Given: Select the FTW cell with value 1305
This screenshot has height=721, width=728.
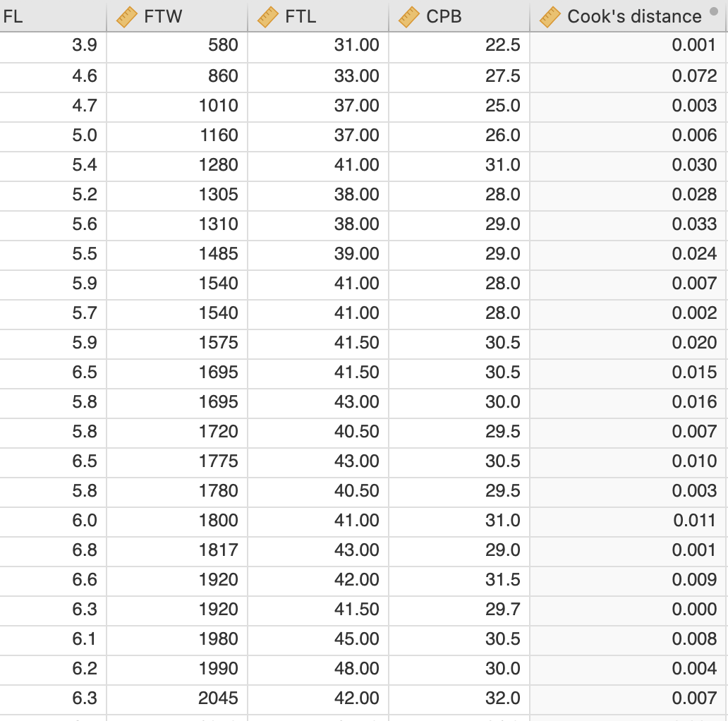Looking at the screenshot, I should [x=177, y=195].
